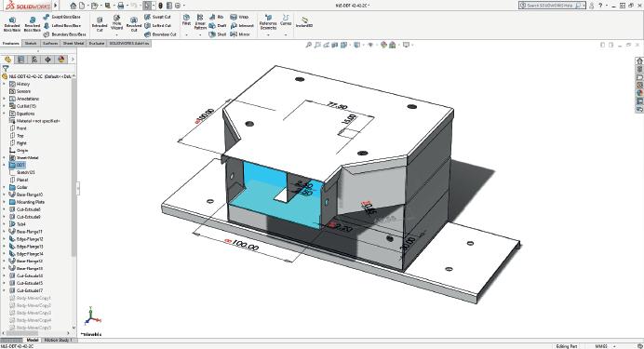Open the Linear Pattern tool
Viewport: 644px width, 349px height.
200,22
